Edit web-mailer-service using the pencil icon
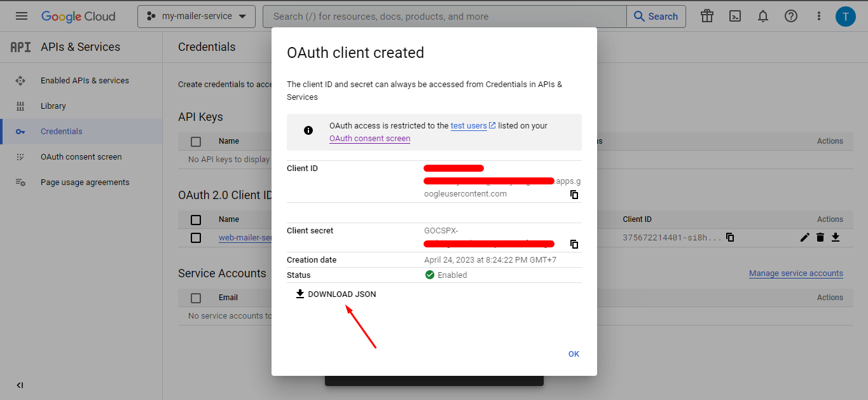Image resolution: width=868 pixels, height=400 pixels. [x=805, y=237]
